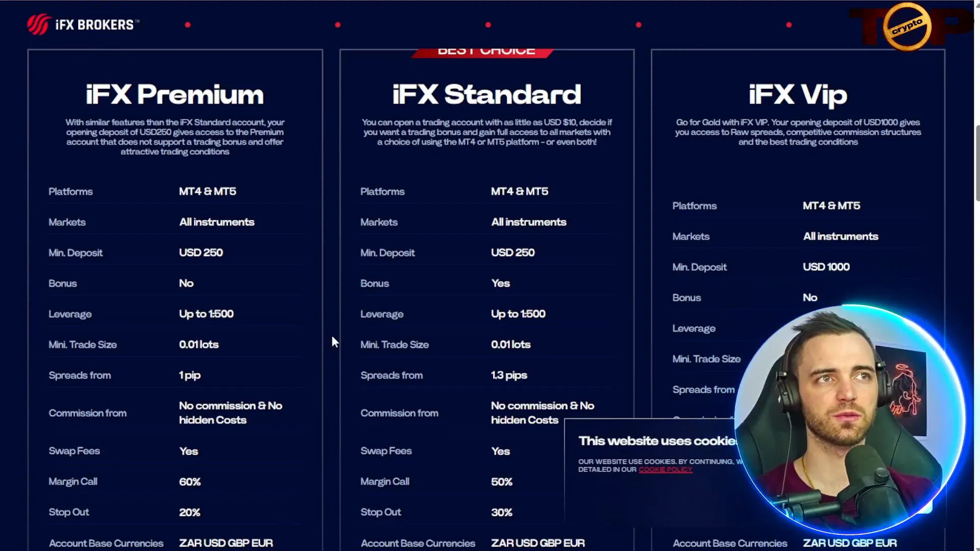
Task: Click the Vip 'Mini. Trade Size' label
Action: (706, 359)
